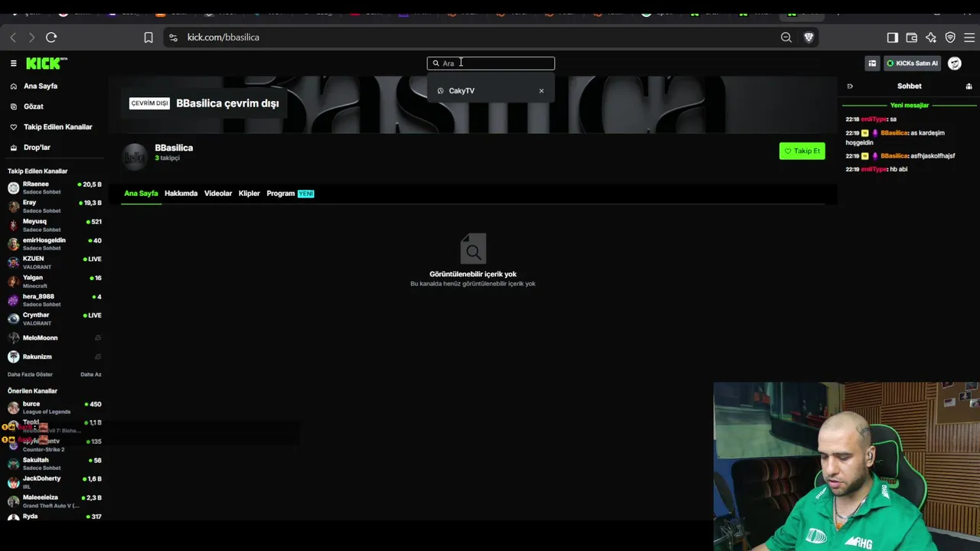Click the search magnifier icon

436,64
